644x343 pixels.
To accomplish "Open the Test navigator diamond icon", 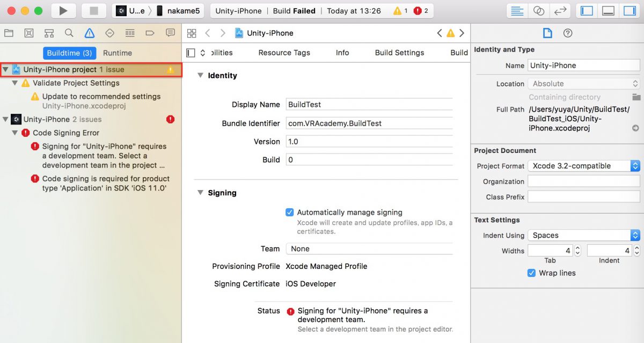I will click(x=109, y=33).
